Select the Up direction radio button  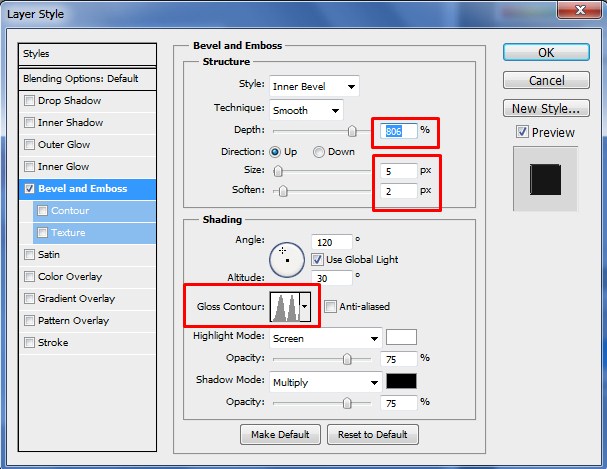click(x=275, y=152)
